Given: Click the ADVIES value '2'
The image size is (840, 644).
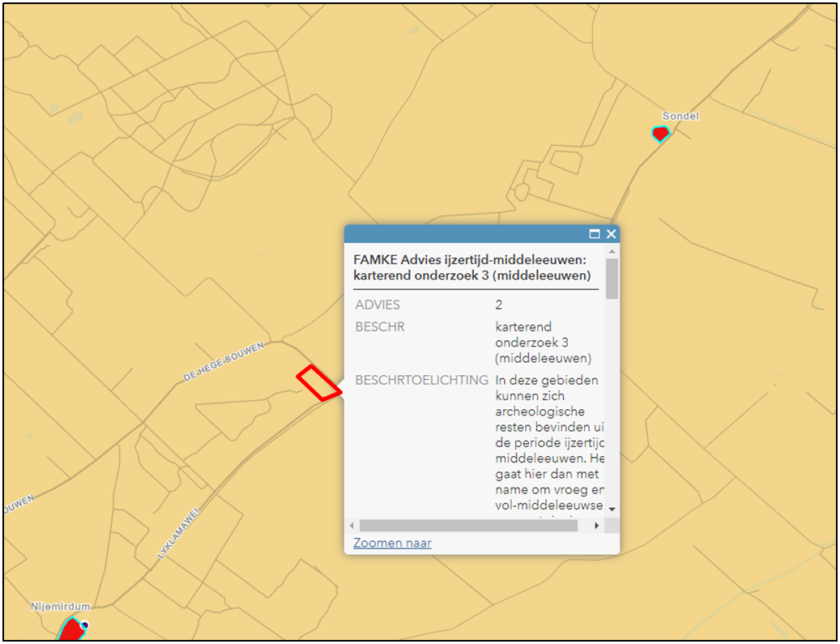Looking at the screenshot, I should click(499, 305).
